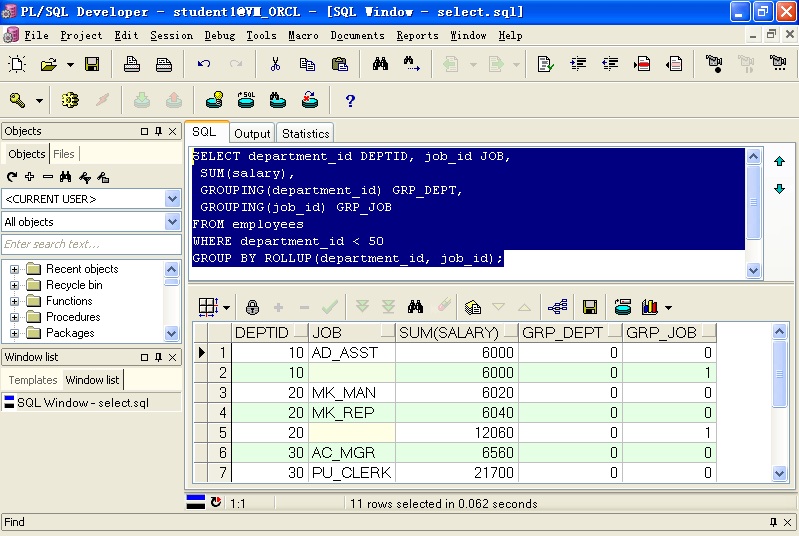Open the Tools menu
The image size is (799, 536).
click(x=261, y=35)
